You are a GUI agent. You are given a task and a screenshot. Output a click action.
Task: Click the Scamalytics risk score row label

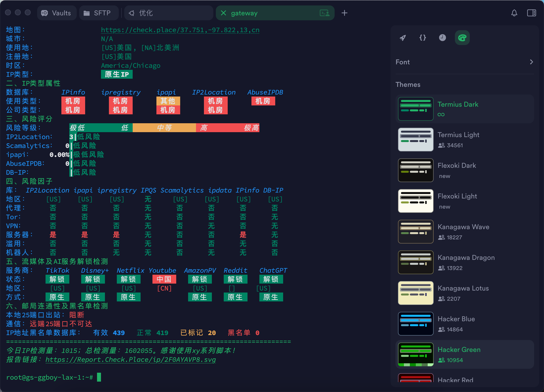(29, 146)
